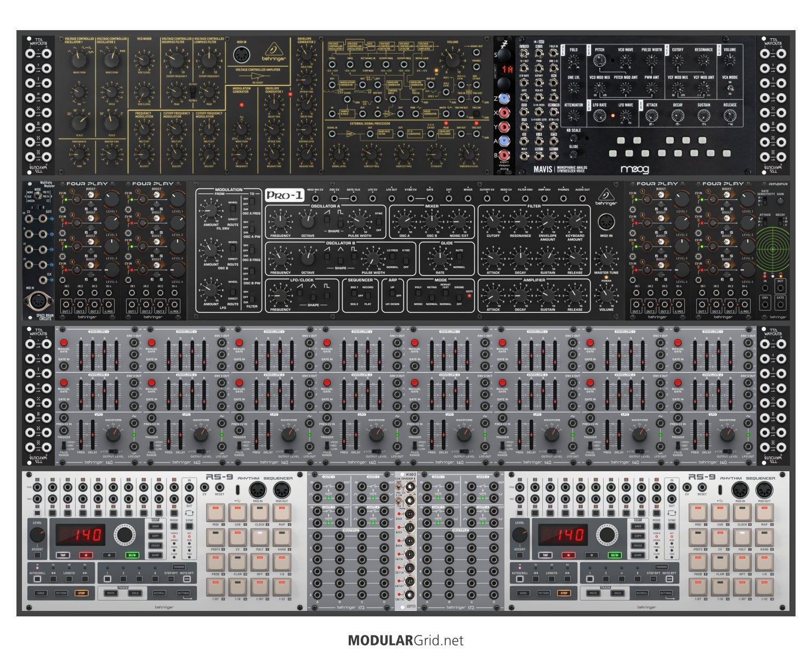This screenshot has height=652, width=812.
Task: Click the Pro-1 EXT input jack
Action: pos(449,199)
